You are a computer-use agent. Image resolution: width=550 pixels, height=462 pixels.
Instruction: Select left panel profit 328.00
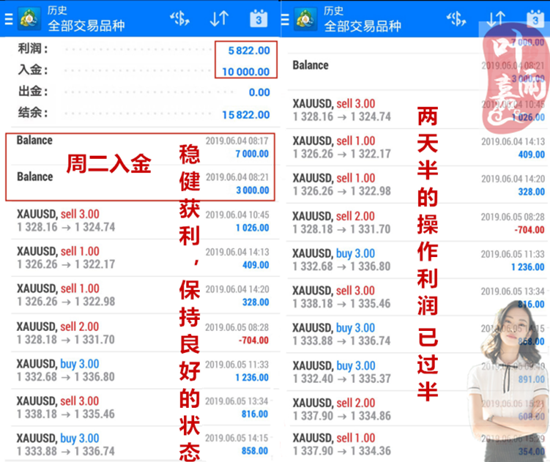click(x=256, y=302)
